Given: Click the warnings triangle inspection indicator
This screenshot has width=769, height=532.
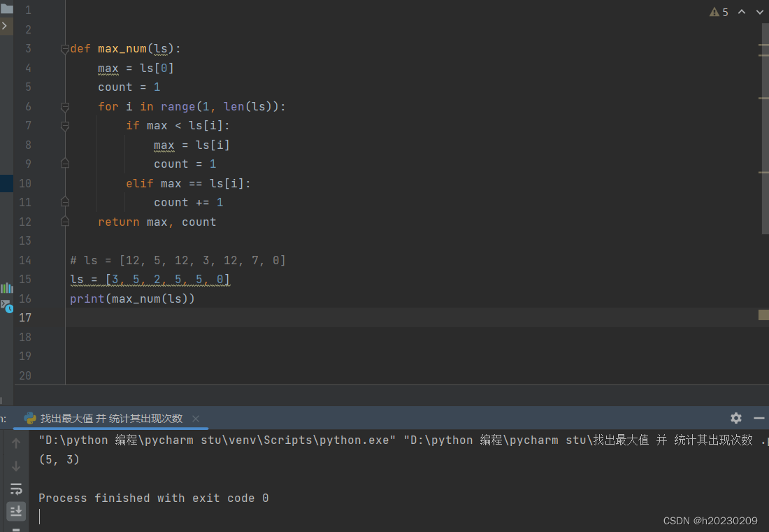Looking at the screenshot, I should 714,12.
